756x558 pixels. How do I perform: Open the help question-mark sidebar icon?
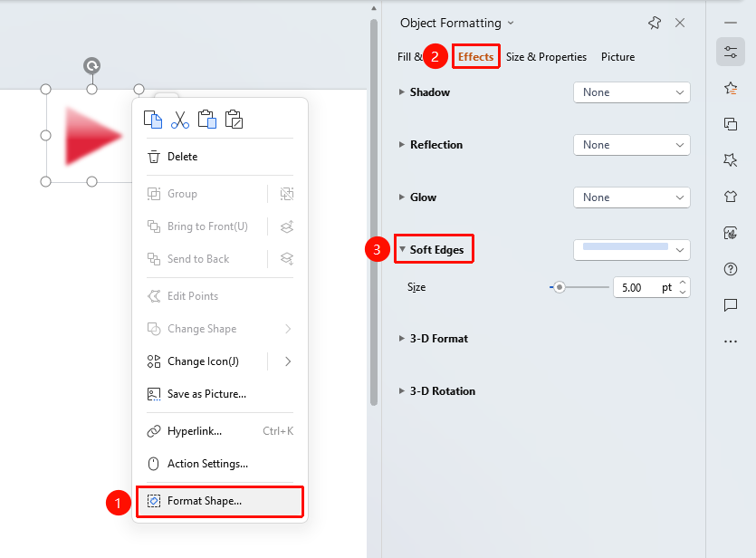click(731, 269)
